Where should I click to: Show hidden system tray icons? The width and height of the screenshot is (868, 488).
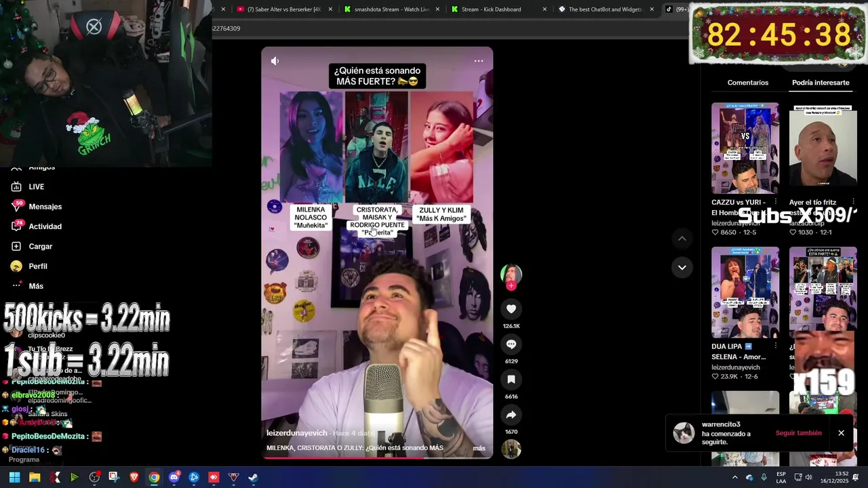pyautogui.click(x=734, y=478)
